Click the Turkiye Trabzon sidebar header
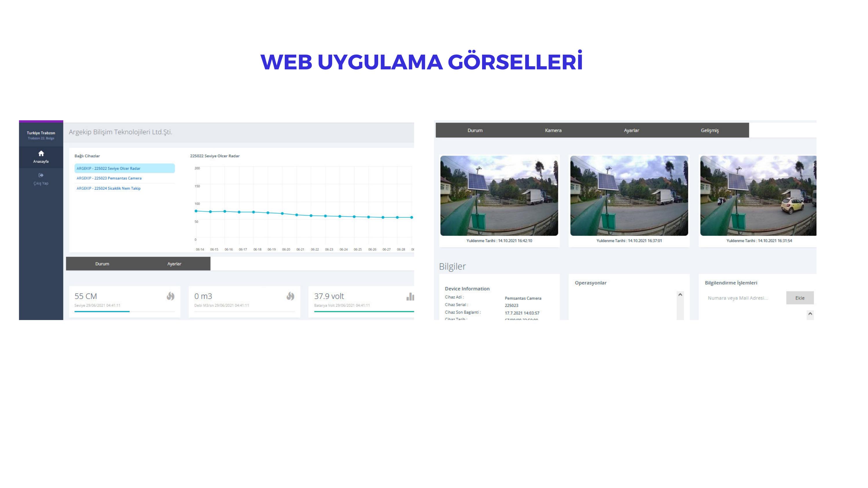 41,133
